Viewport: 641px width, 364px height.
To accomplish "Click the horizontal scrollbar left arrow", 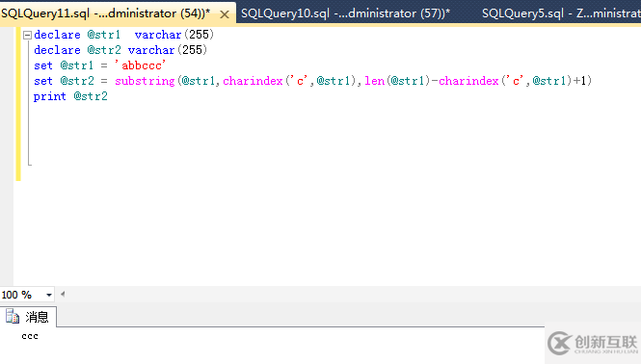I will click(63, 294).
